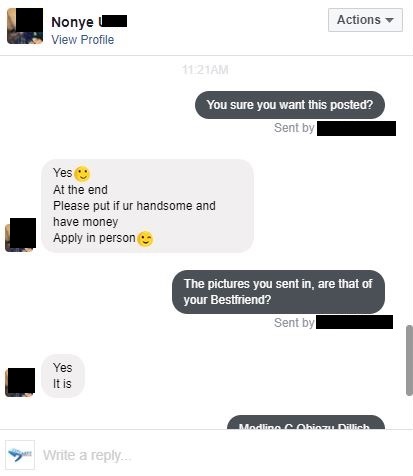Select the Bestfriend pictures question bubble
The width and height of the screenshot is (413, 476).
[278, 292]
